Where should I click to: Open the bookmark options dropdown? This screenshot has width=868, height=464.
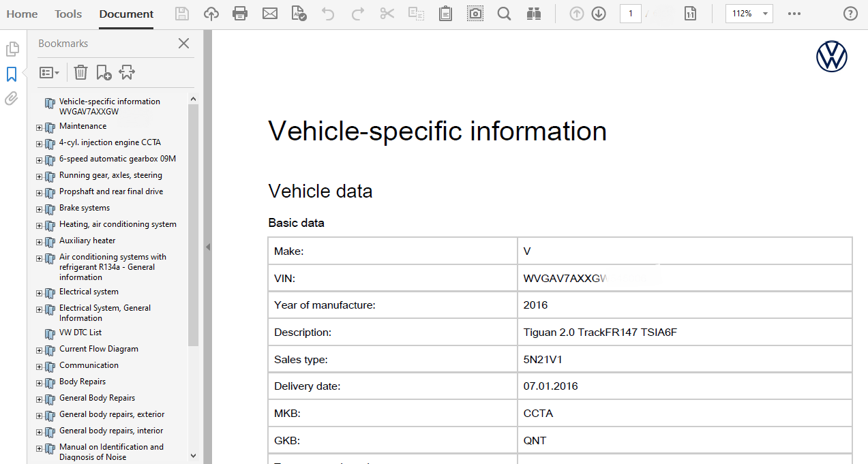[48, 72]
